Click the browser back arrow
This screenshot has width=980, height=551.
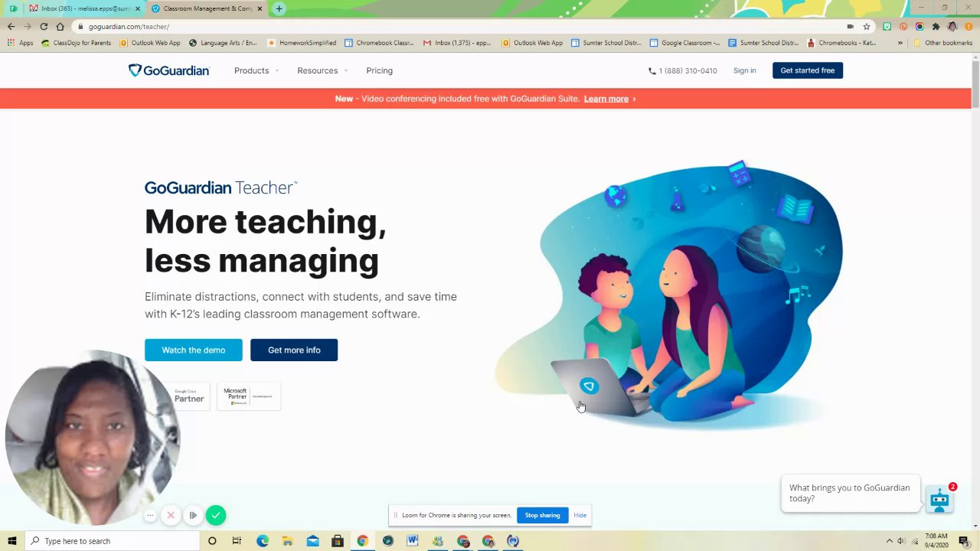click(x=11, y=26)
